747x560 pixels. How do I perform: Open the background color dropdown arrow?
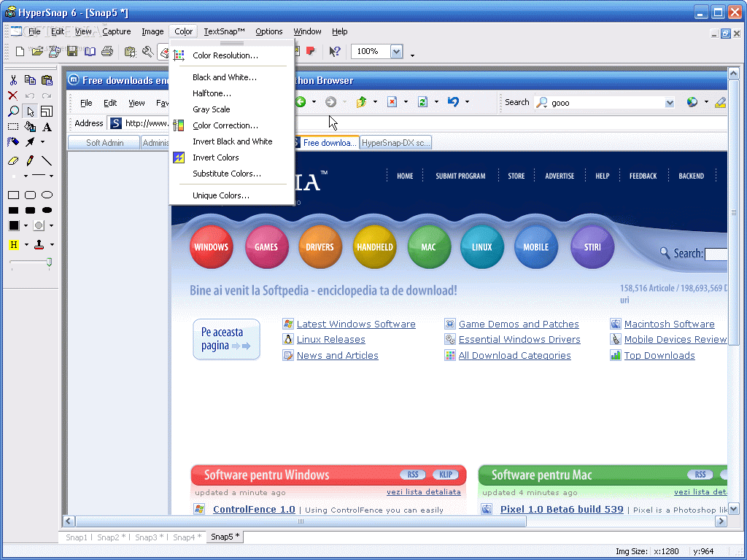pos(51,226)
